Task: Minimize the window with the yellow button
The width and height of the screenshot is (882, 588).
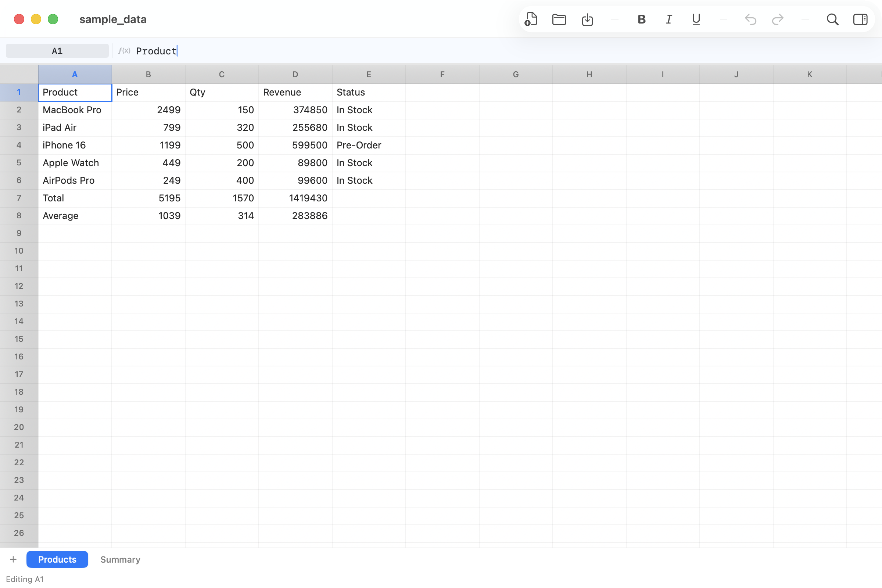Action: 36,19
